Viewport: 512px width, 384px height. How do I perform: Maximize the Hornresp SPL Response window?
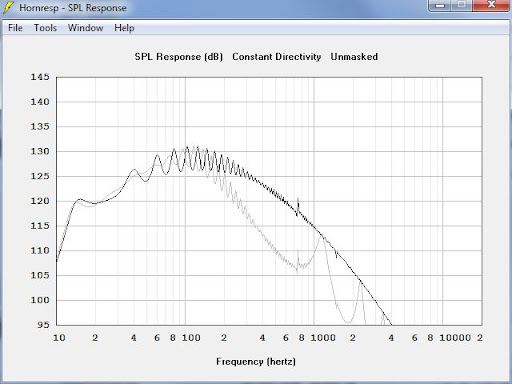coord(462,5)
